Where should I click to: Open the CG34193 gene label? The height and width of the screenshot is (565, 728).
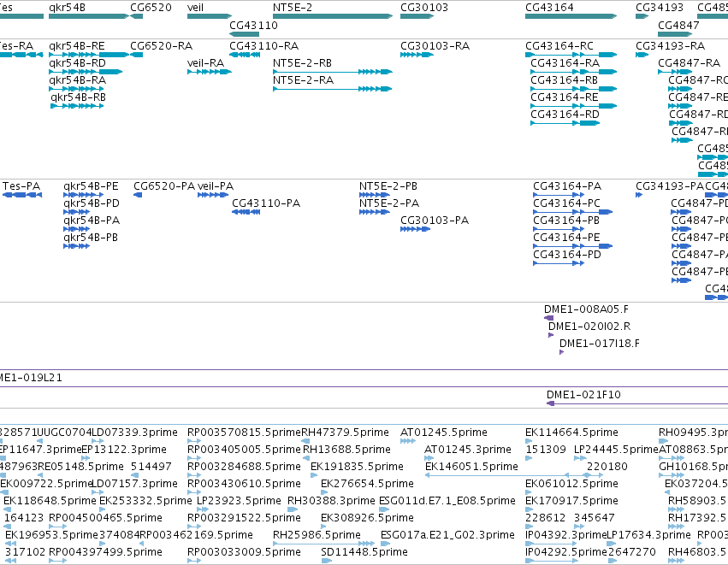[660, 8]
